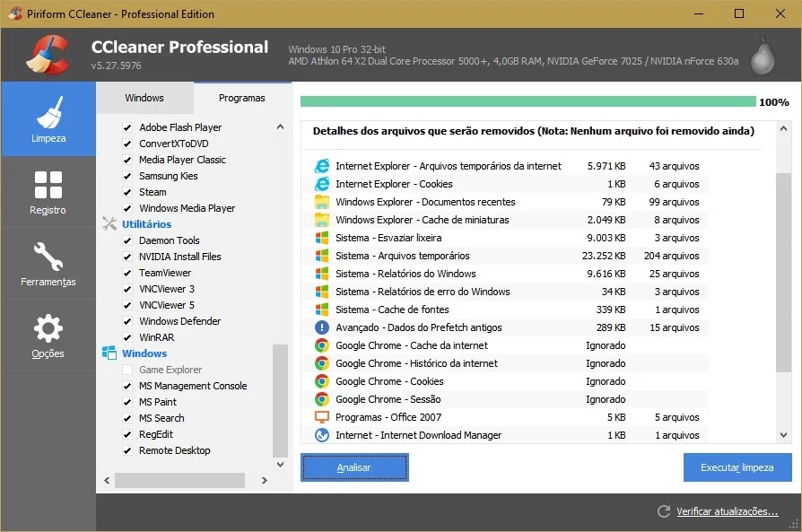Click folder icon beside Documentos recentes

tap(322, 202)
